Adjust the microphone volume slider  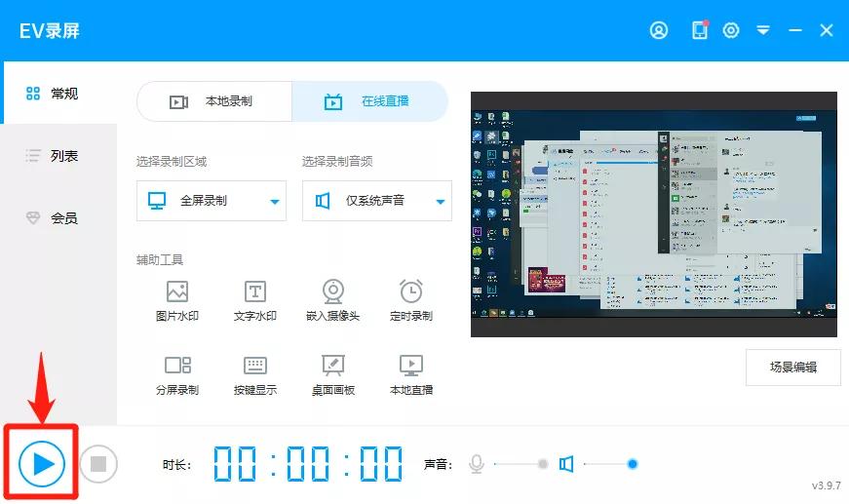click(x=521, y=464)
